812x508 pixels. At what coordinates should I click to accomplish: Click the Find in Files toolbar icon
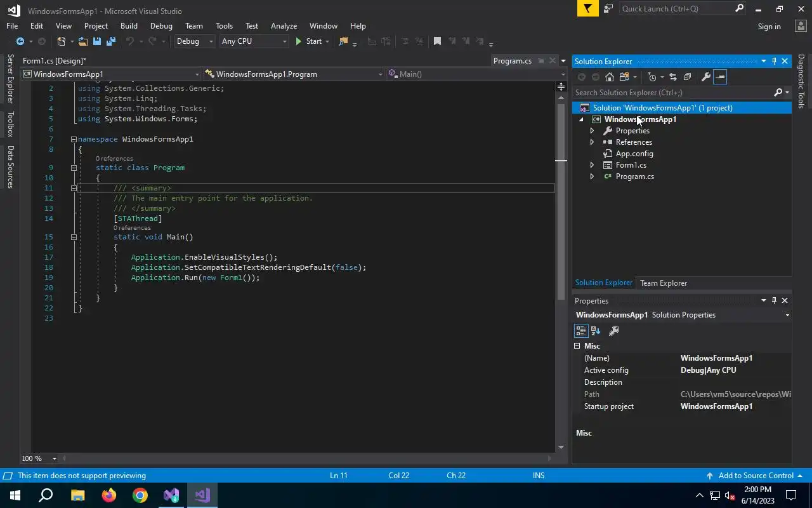point(343,41)
